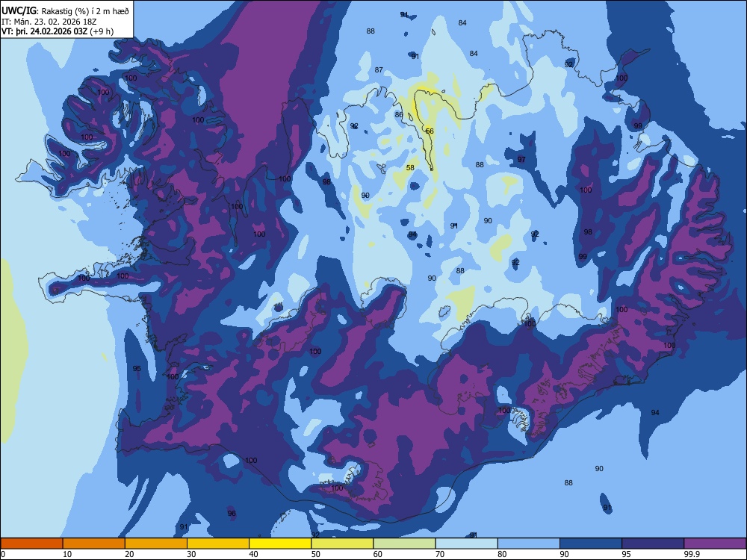Click the '30' legend scale label
Screen dimensions: 747x560
(191, 554)
